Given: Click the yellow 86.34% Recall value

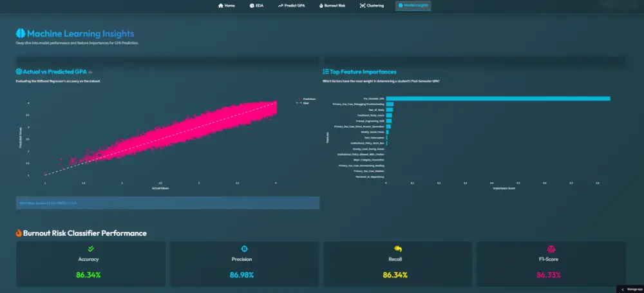Looking at the screenshot, I should point(395,275).
